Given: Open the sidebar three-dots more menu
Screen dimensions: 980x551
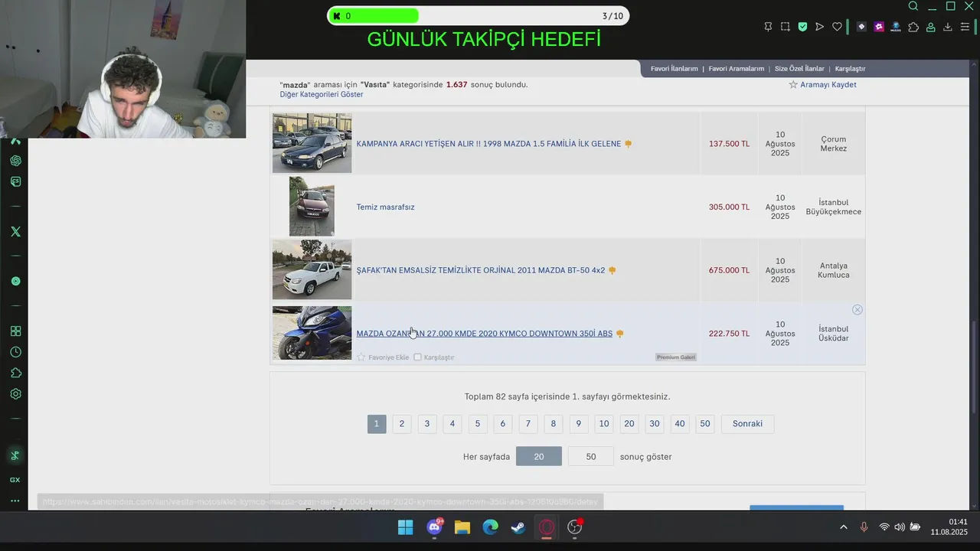Looking at the screenshot, I should tap(15, 500).
